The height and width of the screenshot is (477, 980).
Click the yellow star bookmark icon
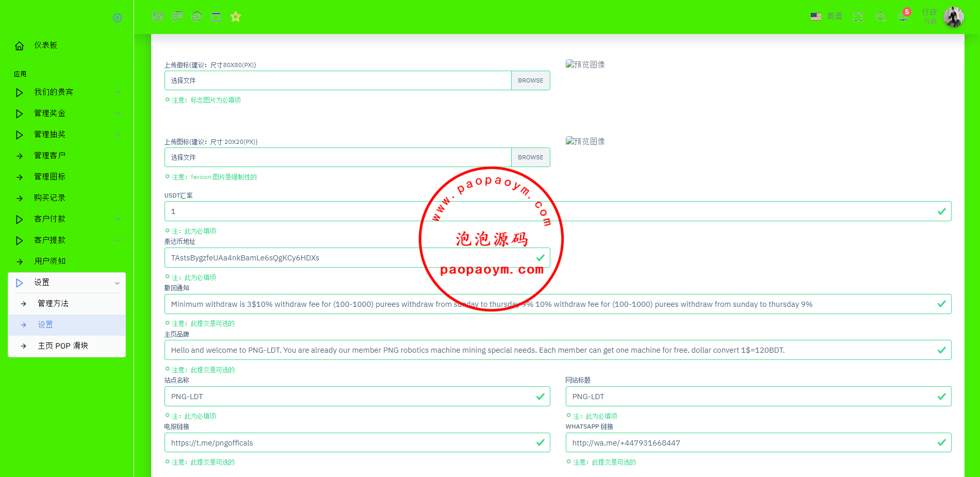[236, 17]
